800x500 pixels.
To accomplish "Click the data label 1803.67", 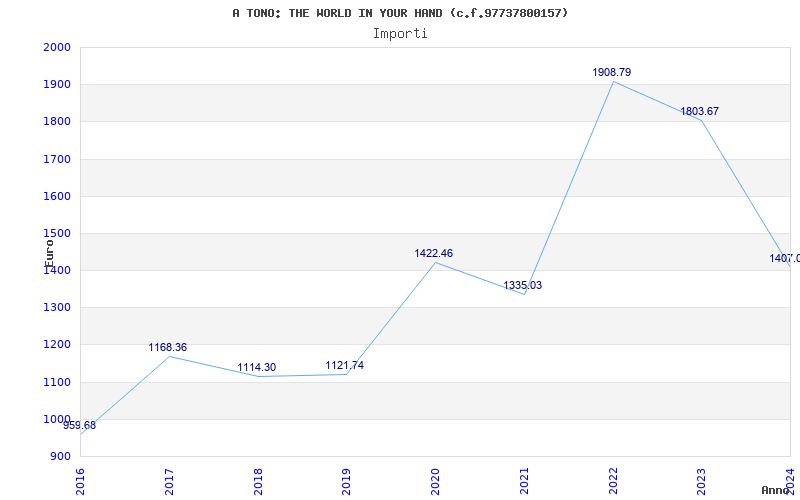I will tap(699, 111).
